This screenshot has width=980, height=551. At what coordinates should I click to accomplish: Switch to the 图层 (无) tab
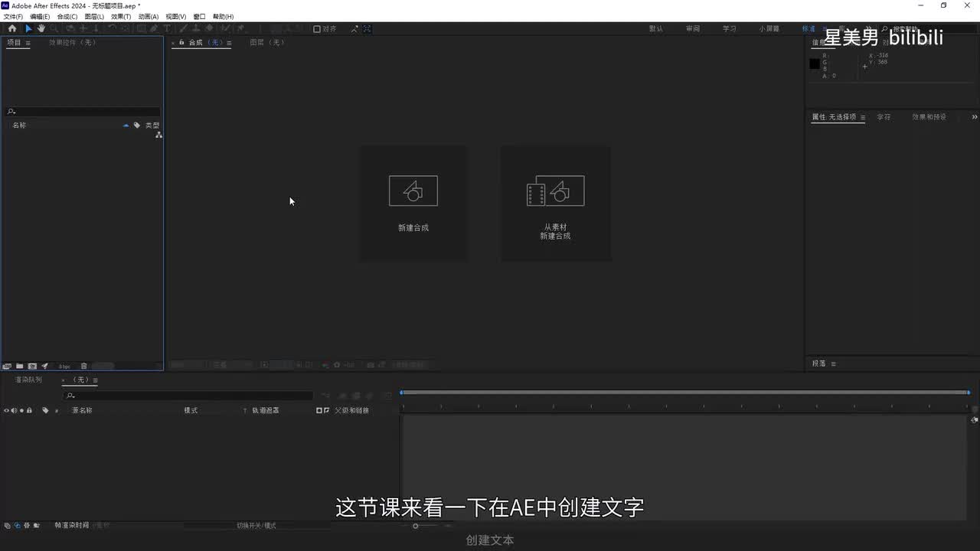coord(267,42)
